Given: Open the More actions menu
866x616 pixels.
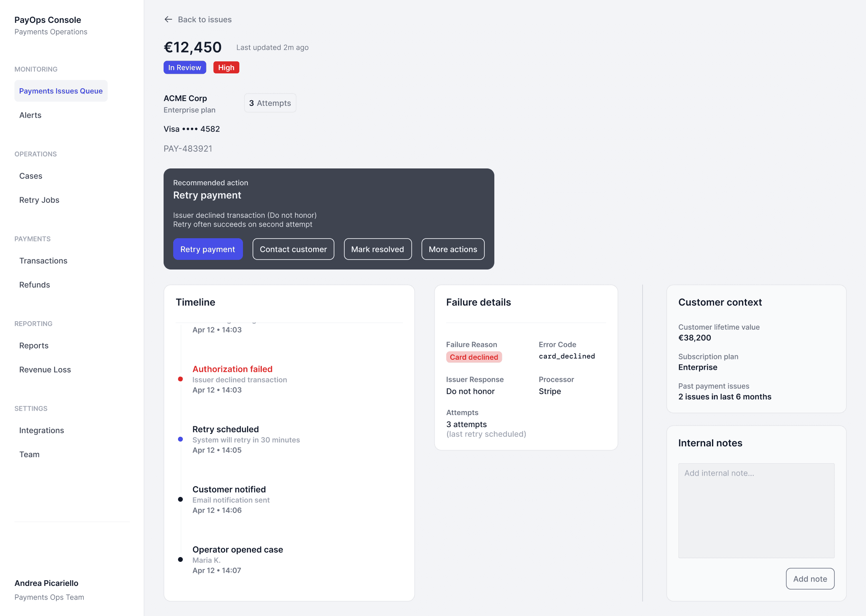Looking at the screenshot, I should [x=453, y=249].
